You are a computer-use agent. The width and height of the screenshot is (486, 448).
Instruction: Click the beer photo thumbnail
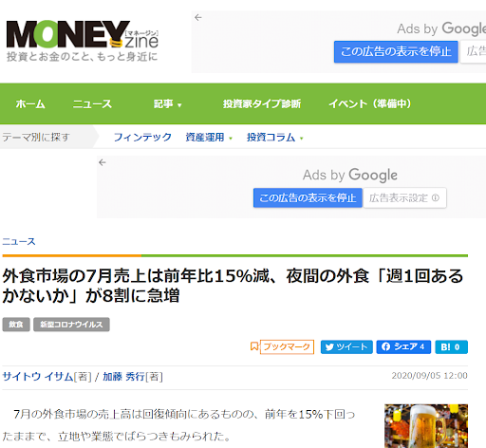click(426, 426)
